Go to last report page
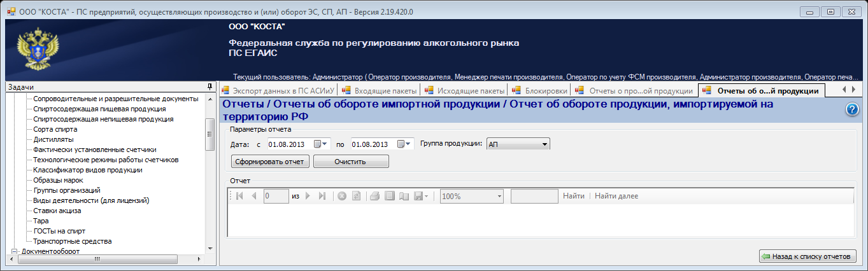Screen dimensions: 868x271 coord(322,196)
